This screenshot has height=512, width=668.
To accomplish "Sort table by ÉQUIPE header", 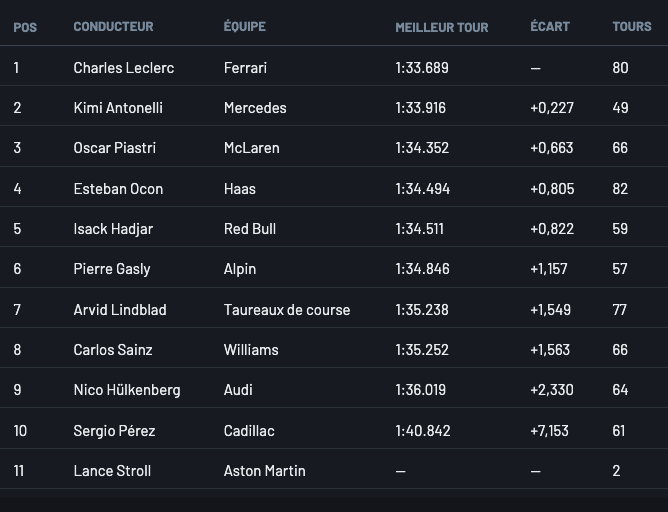I will pos(245,27).
